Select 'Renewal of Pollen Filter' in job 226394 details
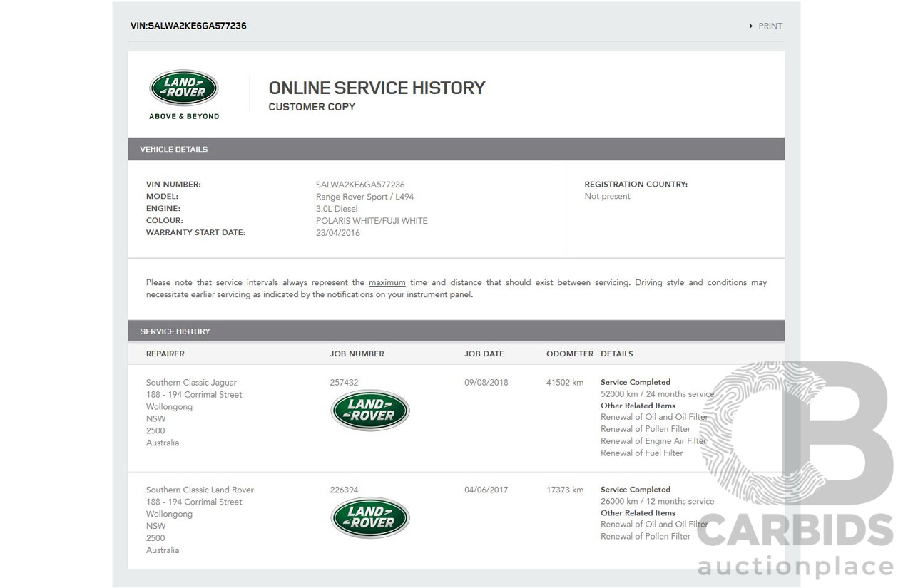The image size is (913, 588). (x=646, y=537)
